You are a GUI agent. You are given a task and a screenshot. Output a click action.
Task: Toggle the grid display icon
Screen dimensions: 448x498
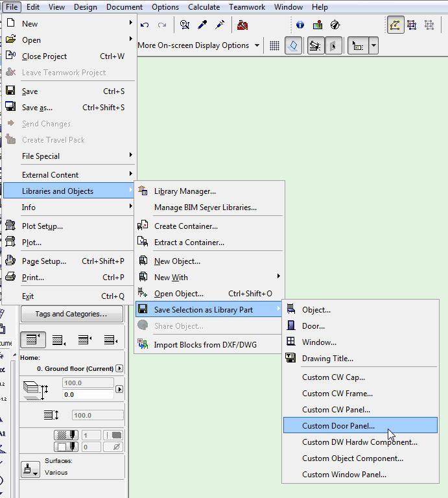point(275,46)
